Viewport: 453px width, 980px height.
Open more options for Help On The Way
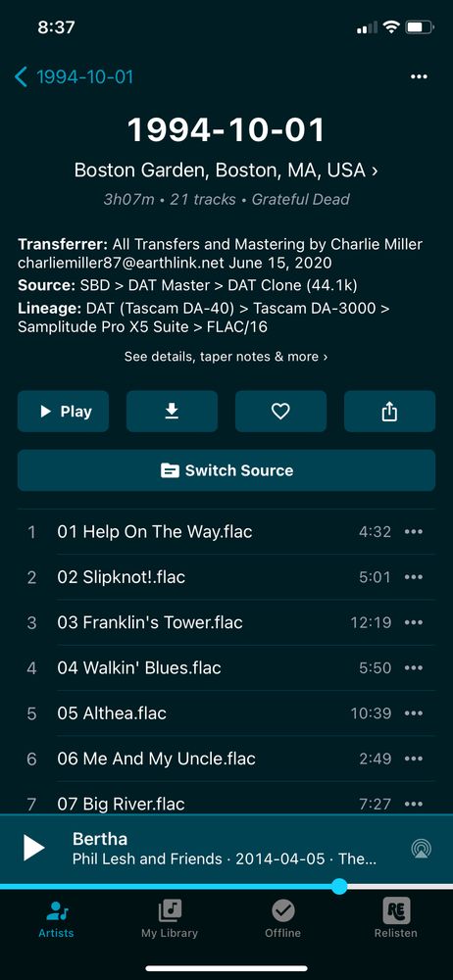pos(414,532)
